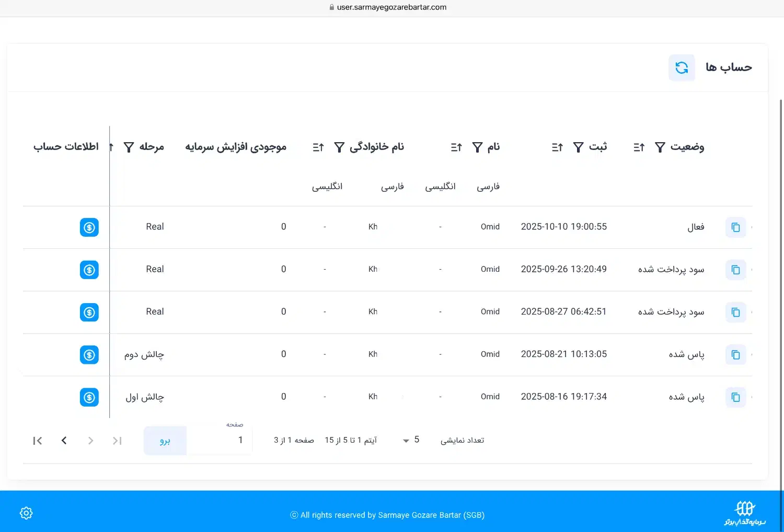784x532 pixels.
Task: Go to the previous page
Action: [x=64, y=440]
